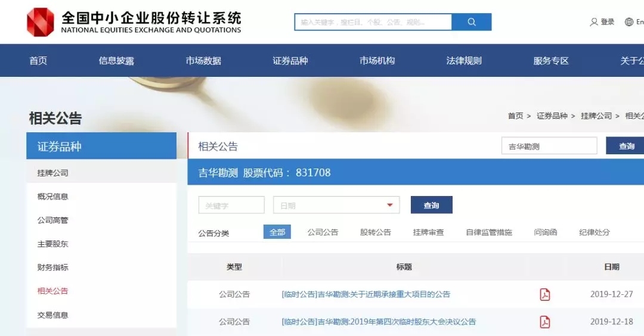
Task: Open 法律规则 navigation menu
Action: click(464, 61)
